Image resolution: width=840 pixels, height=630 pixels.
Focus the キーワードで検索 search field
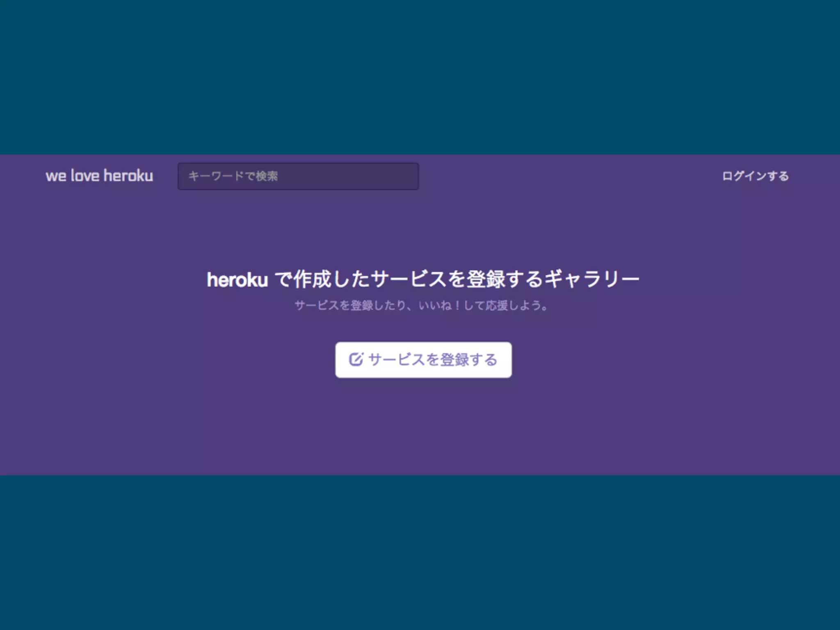pyautogui.click(x=298, y=176)
